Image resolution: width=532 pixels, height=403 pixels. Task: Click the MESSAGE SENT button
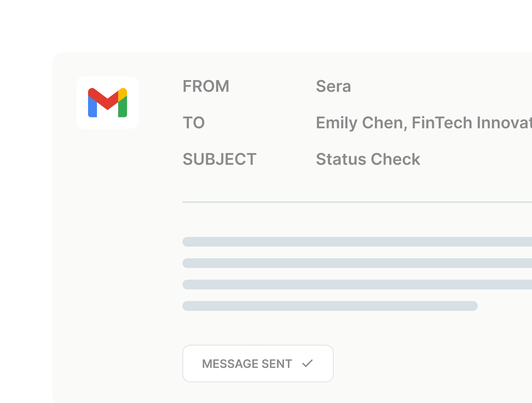[x=258, y=364]
